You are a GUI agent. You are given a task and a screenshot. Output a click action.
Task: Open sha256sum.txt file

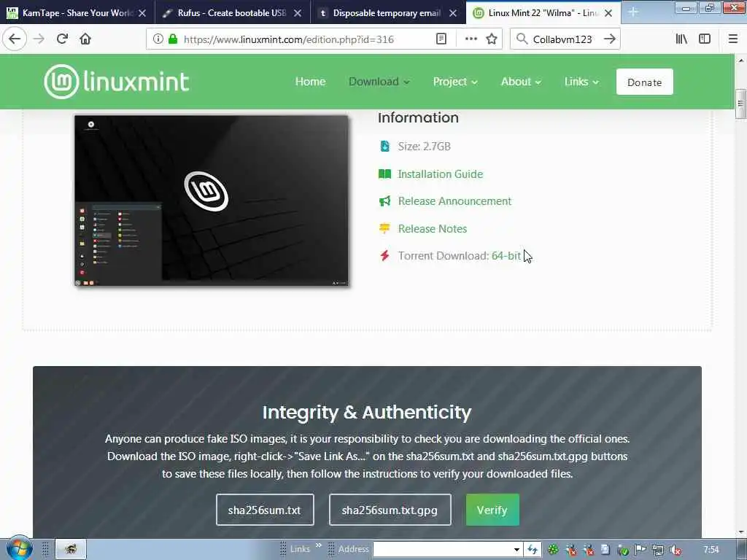(265, 510)
